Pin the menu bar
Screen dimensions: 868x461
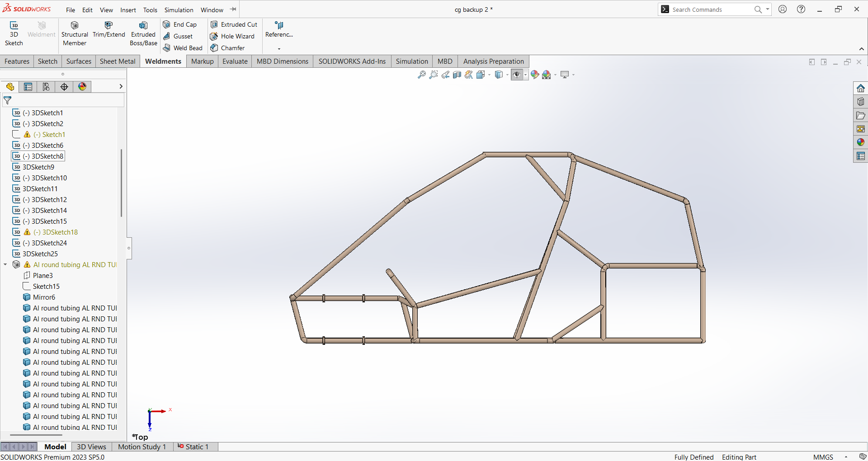pyautogui.click(x=233, y=9)
